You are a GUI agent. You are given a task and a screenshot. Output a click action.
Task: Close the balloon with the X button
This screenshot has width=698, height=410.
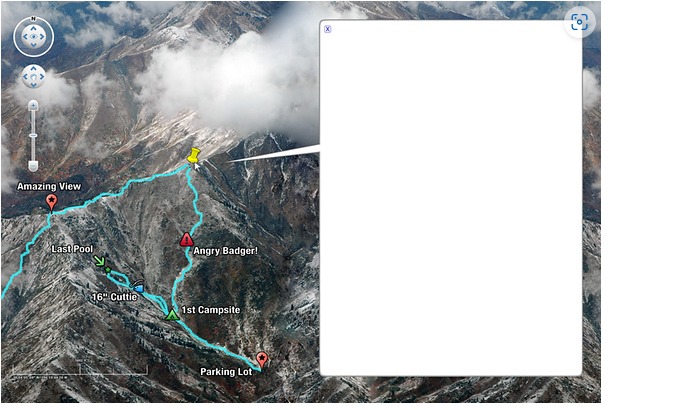click(x=328, y=29)
